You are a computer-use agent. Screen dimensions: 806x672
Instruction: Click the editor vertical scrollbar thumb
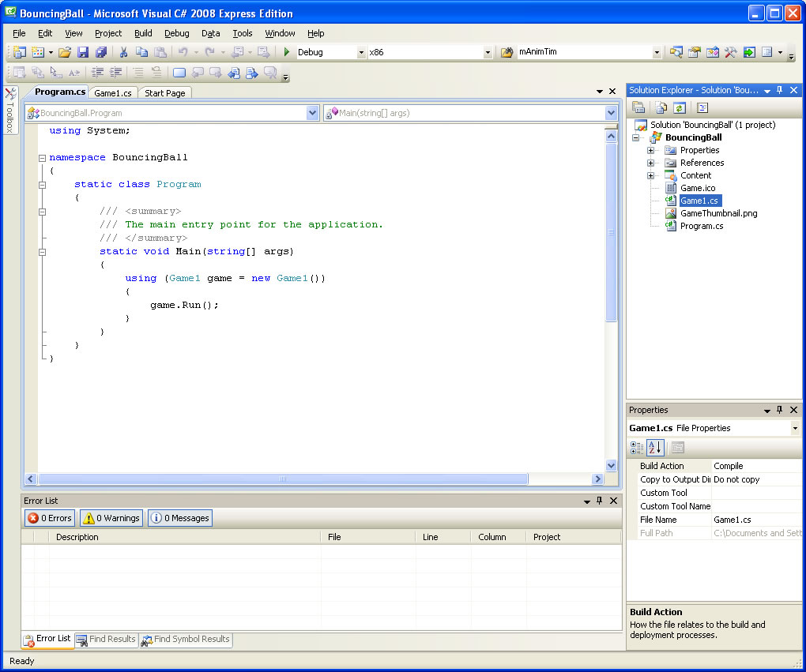611,232
